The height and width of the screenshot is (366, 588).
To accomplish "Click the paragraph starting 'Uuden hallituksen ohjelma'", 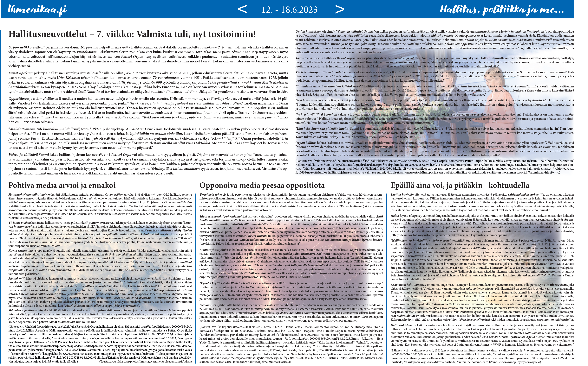I will (x=434, y=42).
